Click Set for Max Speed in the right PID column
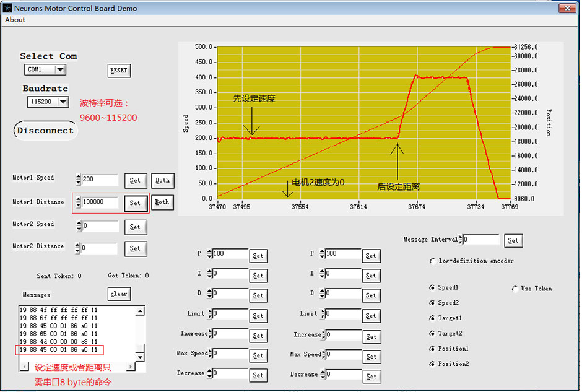 click(x=371, y=357)
